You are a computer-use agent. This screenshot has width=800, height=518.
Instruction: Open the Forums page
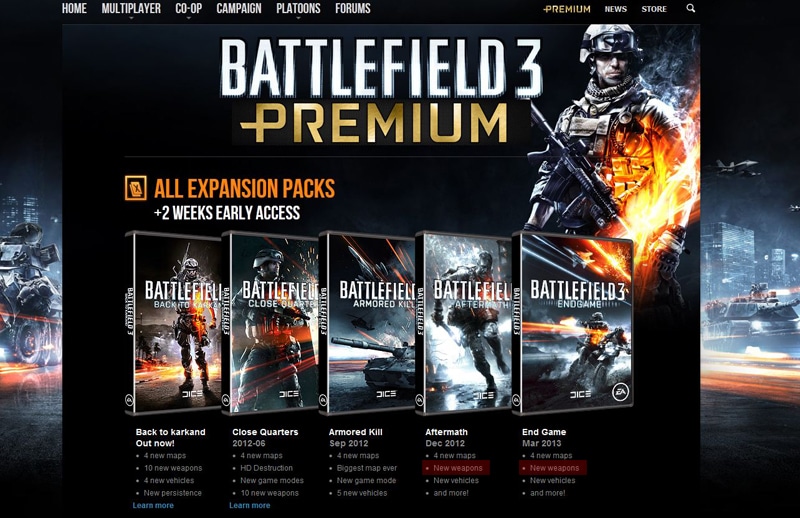click(353, 8)
